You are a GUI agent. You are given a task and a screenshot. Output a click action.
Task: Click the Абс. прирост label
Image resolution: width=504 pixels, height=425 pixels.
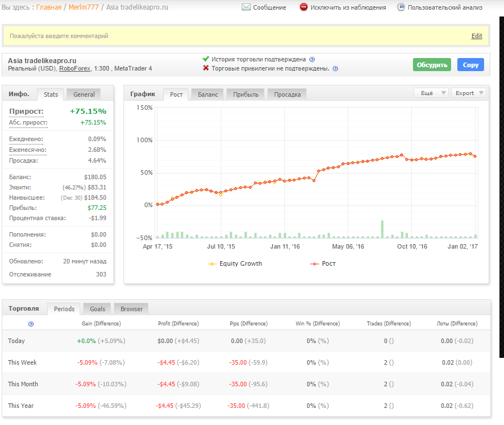tap(28, 122)
